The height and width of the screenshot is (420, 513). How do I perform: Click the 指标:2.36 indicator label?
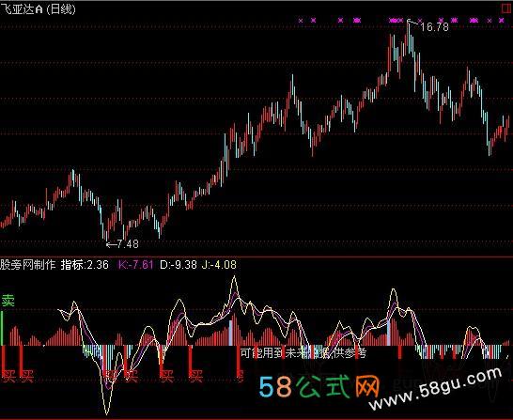point(85,265)
